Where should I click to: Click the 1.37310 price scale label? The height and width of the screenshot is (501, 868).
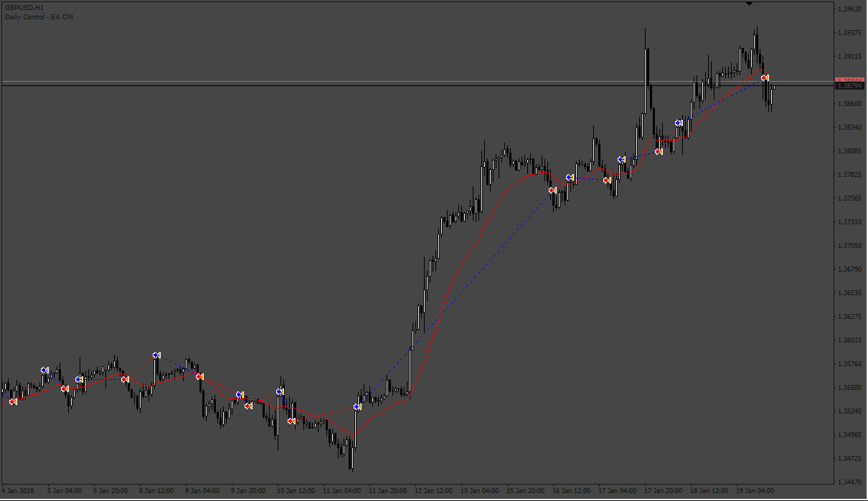click(x=851, y=222)
